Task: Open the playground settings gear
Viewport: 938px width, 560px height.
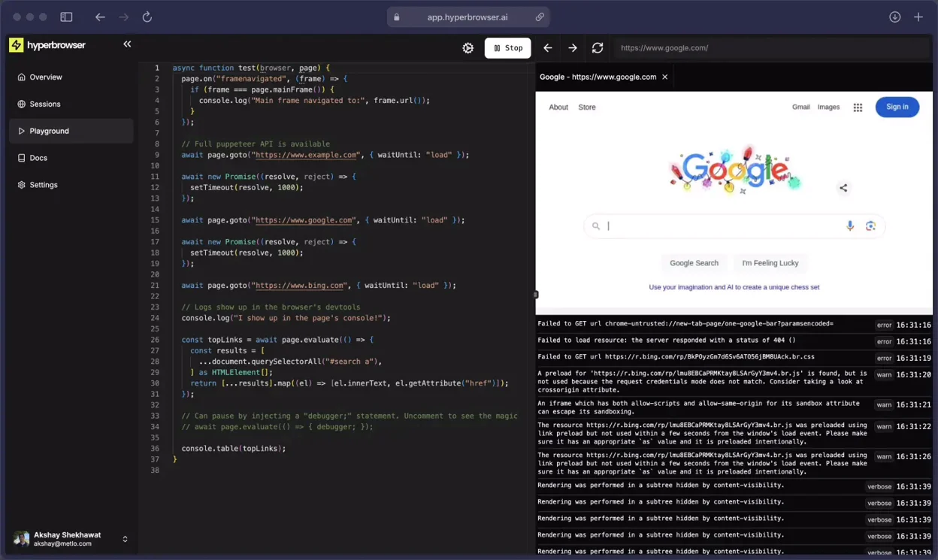Action: coord(467,47)
